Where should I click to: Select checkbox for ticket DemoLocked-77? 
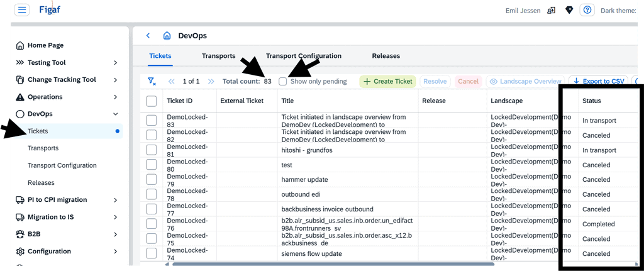[x=152, y=209]
